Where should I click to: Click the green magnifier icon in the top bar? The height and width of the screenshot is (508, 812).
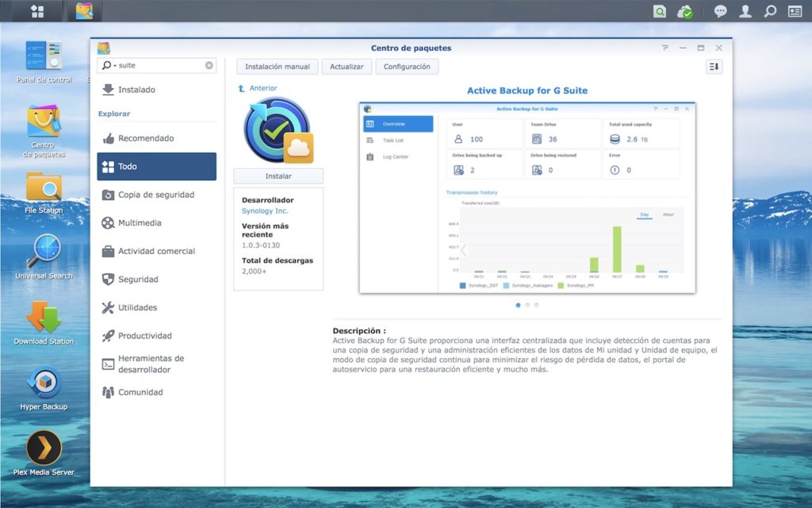pyautogui.click(x=659, y=11)
